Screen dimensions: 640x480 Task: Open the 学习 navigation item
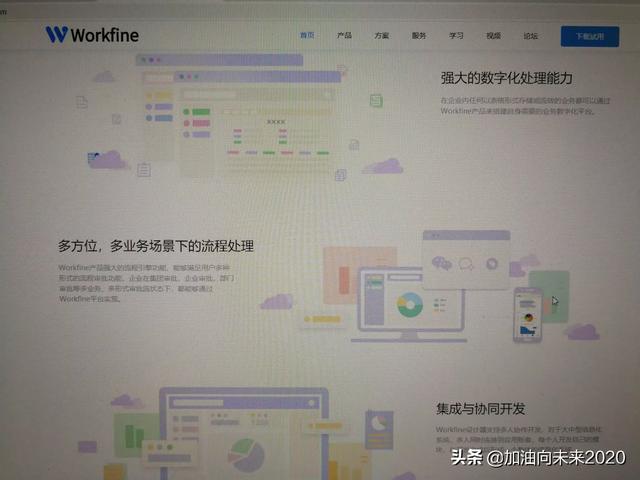(456, 36)
